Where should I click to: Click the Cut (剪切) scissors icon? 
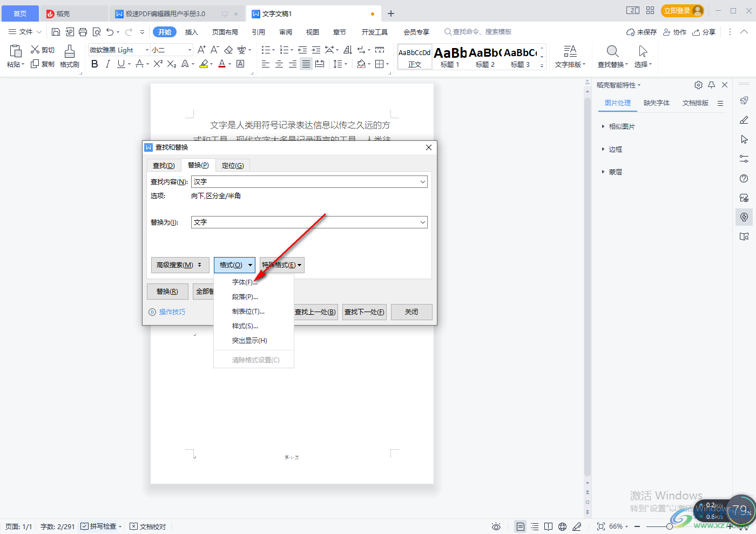tap(35, 50)
